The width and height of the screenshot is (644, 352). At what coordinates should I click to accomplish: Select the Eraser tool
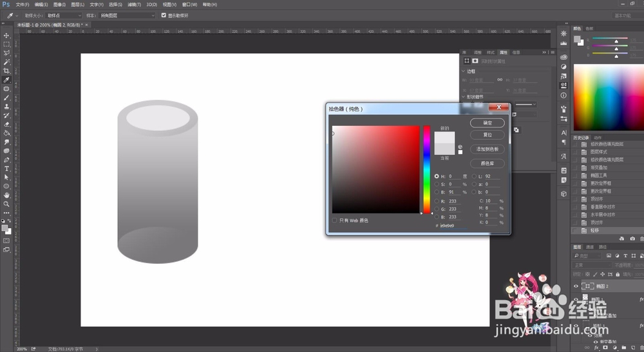click(6, 124)
